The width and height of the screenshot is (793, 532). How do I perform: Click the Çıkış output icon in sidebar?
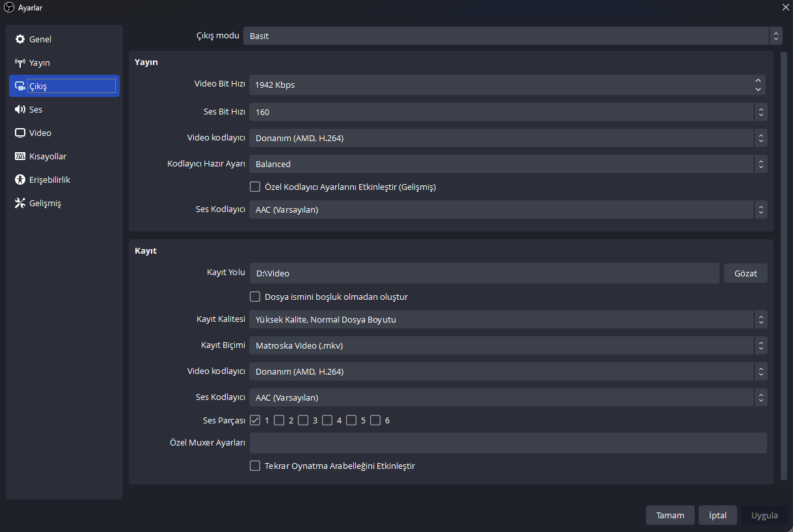[20, 86]
